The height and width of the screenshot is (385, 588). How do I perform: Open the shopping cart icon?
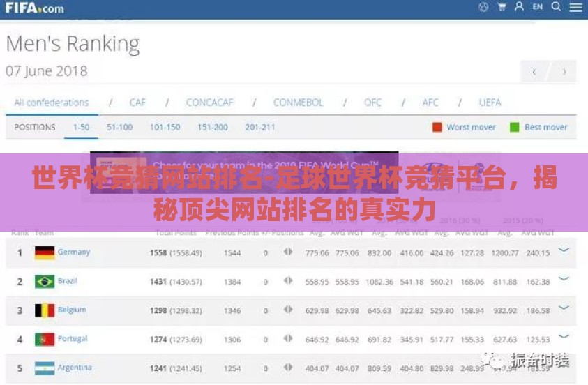(502, 7)
